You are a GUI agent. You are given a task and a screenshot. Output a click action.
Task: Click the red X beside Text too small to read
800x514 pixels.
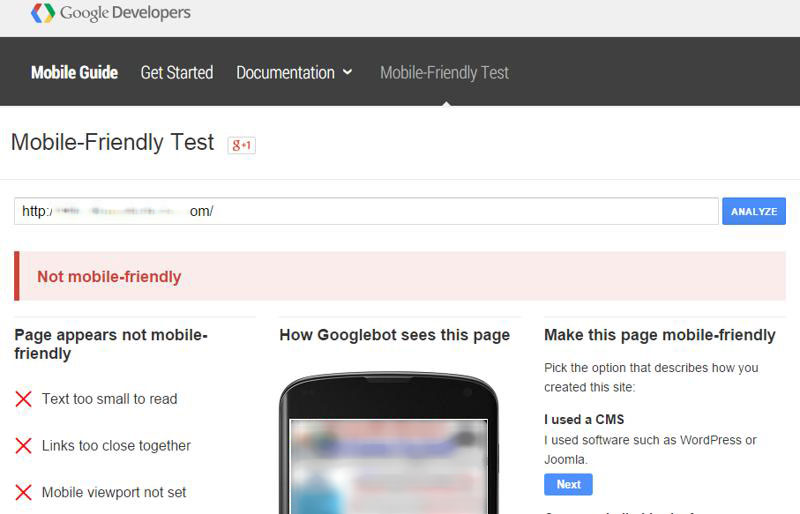[x=23, y=399]
